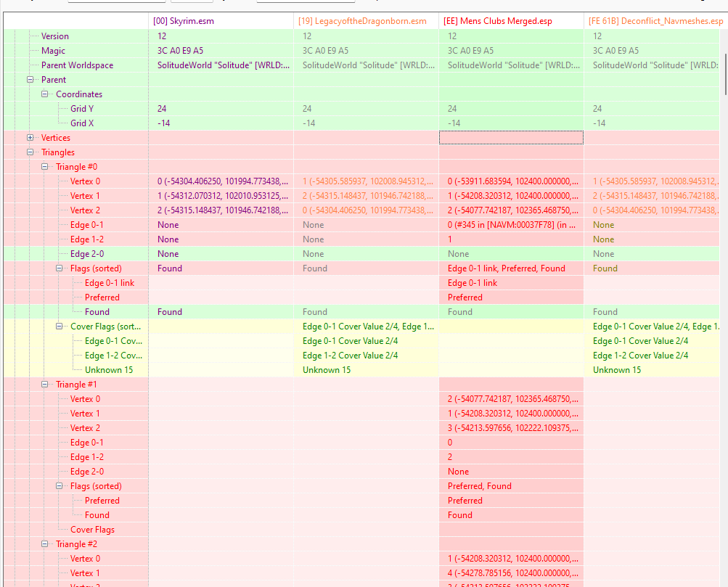The width and height of the screenshot is (728, 587).
Task: Select Edge 2-0 under Triangle #1
Action: coord(87,472)
